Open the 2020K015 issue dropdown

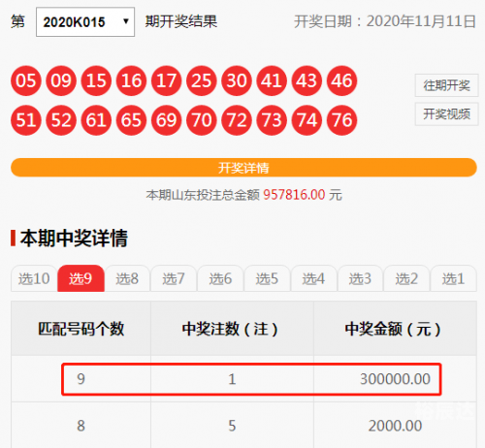coord(85,22)
